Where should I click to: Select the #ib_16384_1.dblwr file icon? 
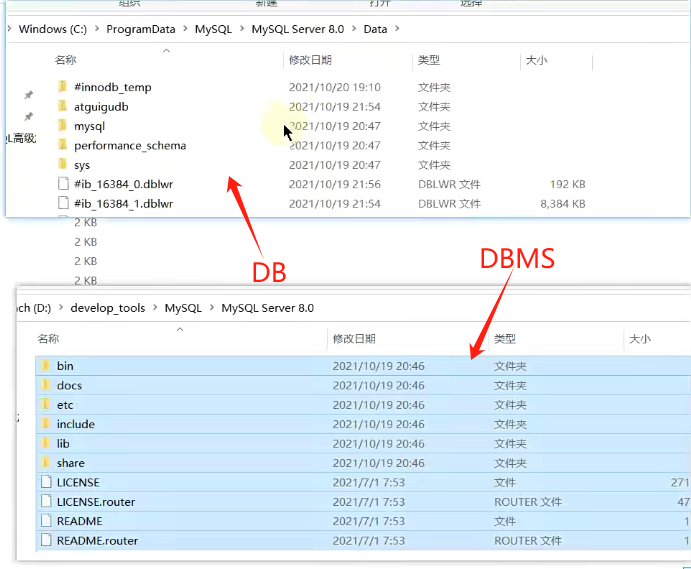63,203
